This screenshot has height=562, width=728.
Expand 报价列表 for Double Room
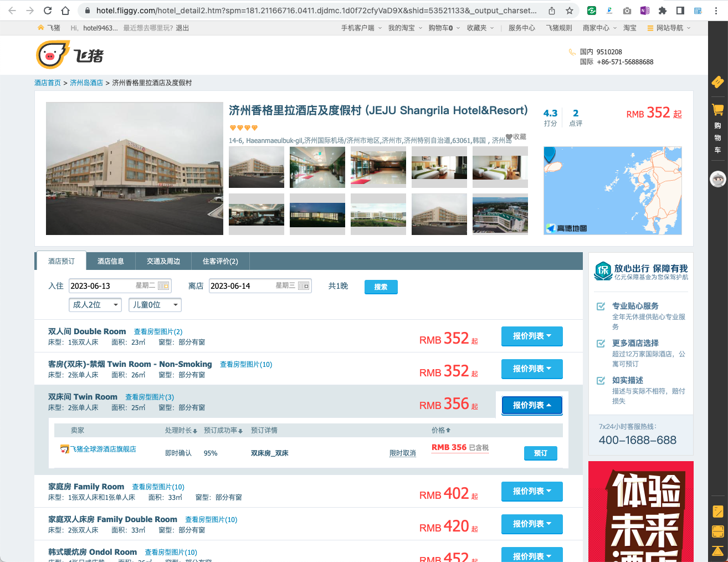tap(532, 336)
